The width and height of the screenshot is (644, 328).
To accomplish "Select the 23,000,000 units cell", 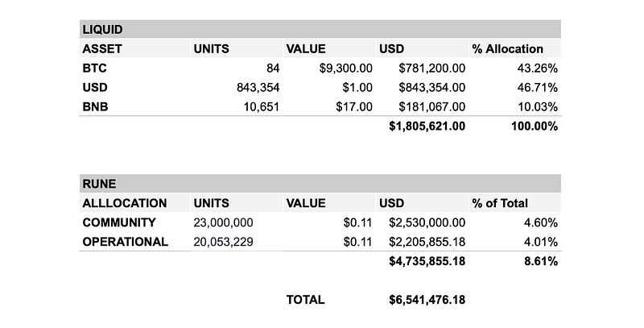I will click(x=237, y=222).
